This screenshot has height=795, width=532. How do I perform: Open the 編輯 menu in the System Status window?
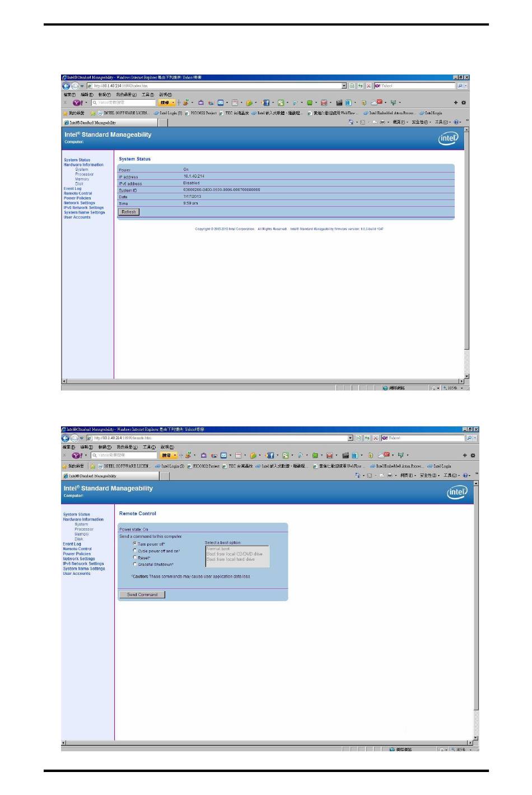tap(87, 94)
